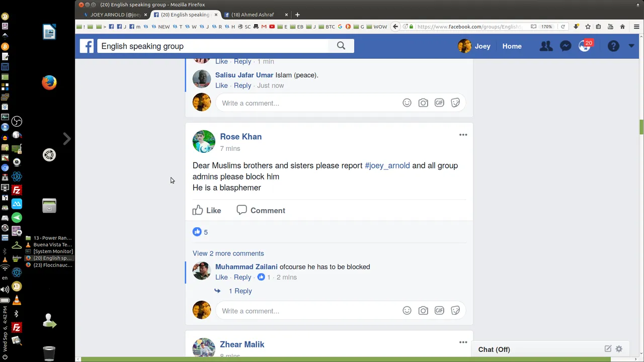
Task: Like Rose Khan's post
Action: [x=207, y=210]
